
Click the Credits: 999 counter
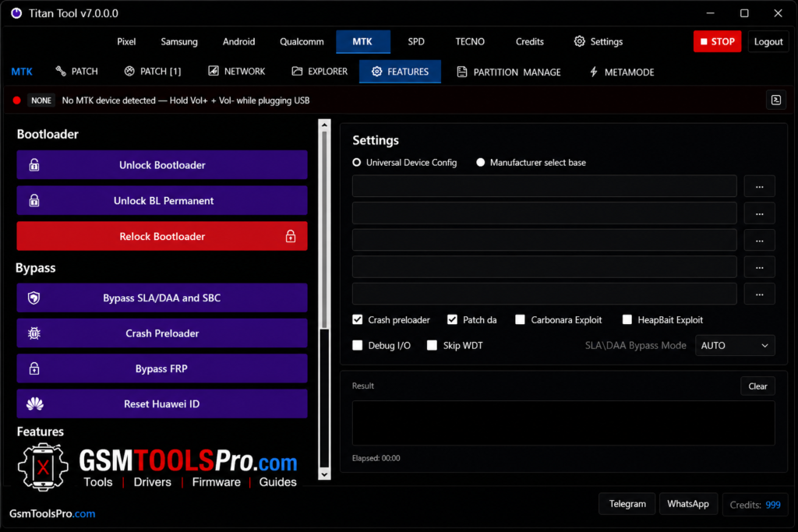[754, 505]
